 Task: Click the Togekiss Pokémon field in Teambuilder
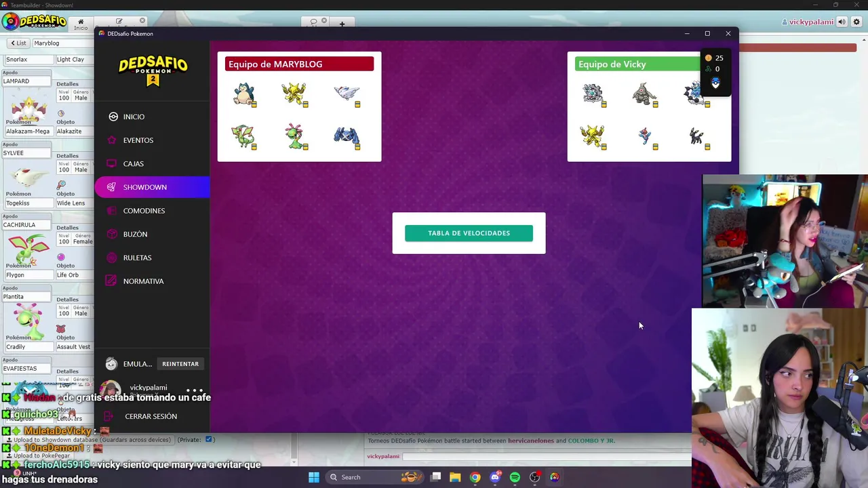28,203
